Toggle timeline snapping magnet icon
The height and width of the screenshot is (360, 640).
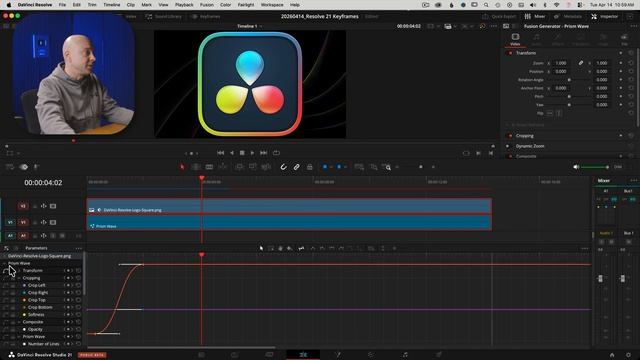[x=283, y=167]
